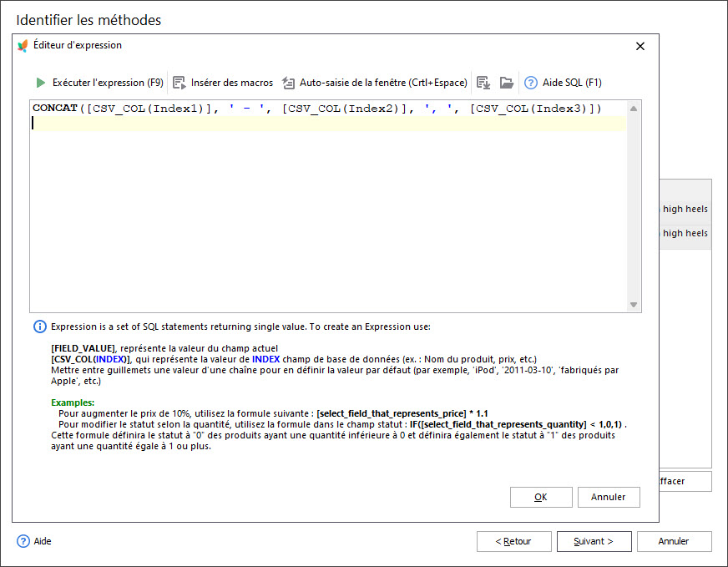Screen dimensions: 728x567
Task: Select the first 'high heels' row behind dialog
Action: 685,209
